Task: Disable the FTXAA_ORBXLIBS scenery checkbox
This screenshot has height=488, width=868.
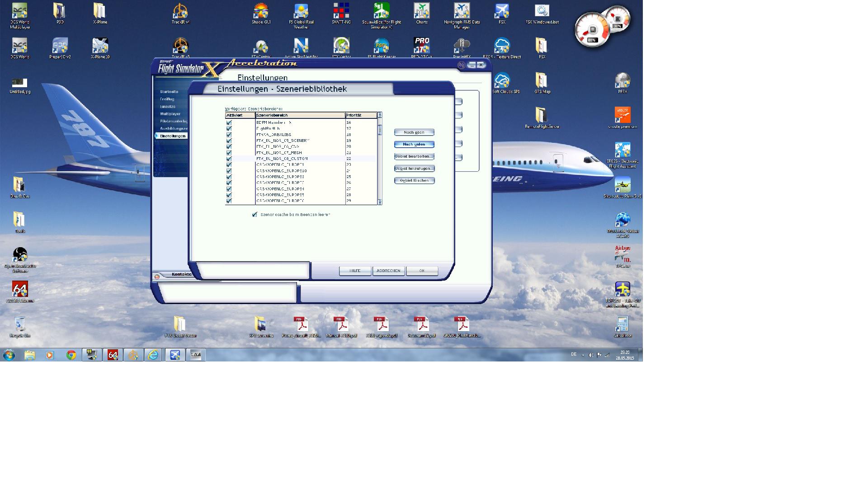Action: pyautogui.click(x=229, y=135)
